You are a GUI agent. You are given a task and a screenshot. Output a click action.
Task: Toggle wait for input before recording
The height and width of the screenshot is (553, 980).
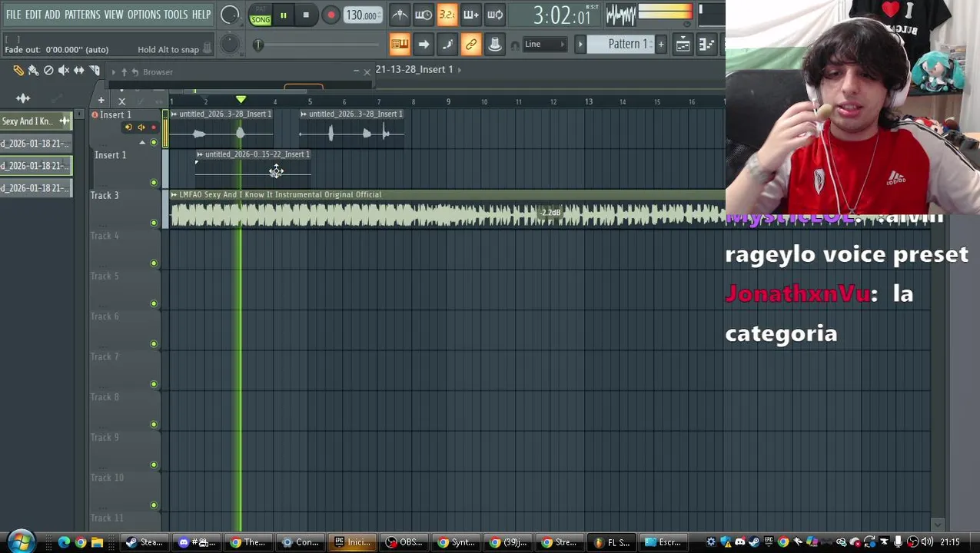point(424,15)
